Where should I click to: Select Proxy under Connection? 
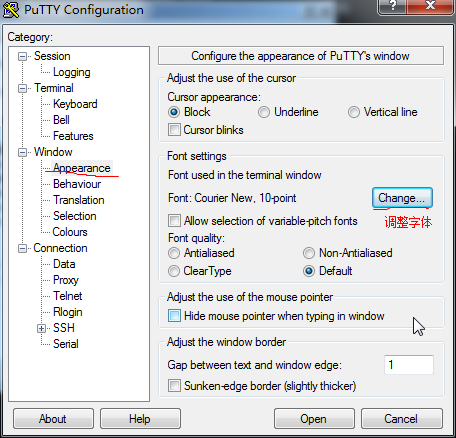66,280
